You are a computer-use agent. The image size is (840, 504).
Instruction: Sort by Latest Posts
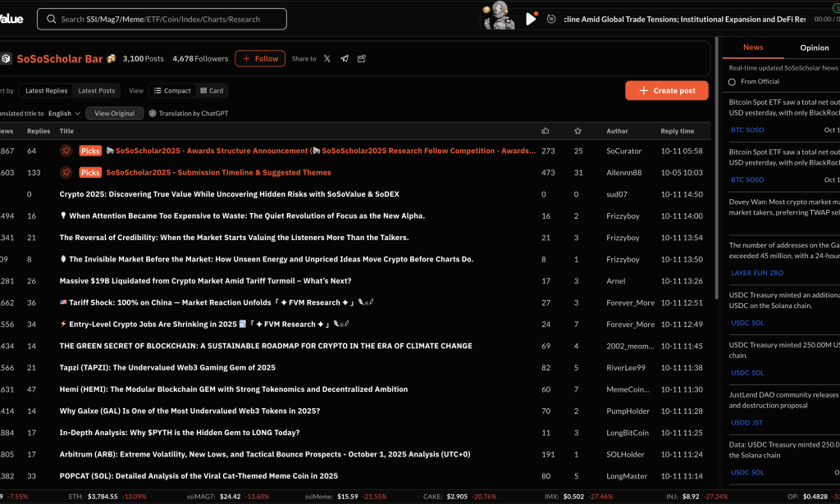[x=97, y=91]
